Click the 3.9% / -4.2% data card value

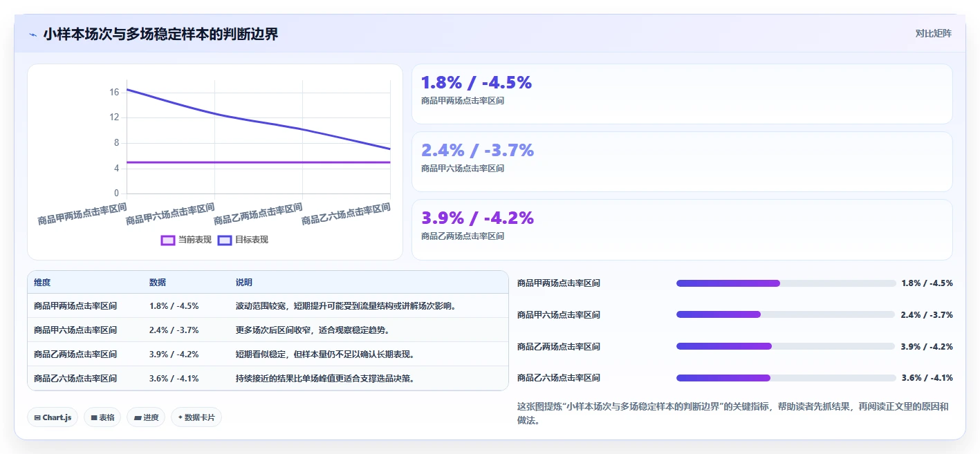(x=477, y=218)
